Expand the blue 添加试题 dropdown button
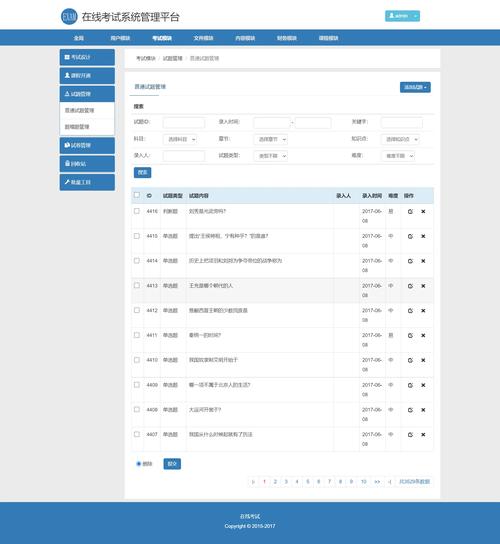500x544 pixels. (x=415, y=87)
